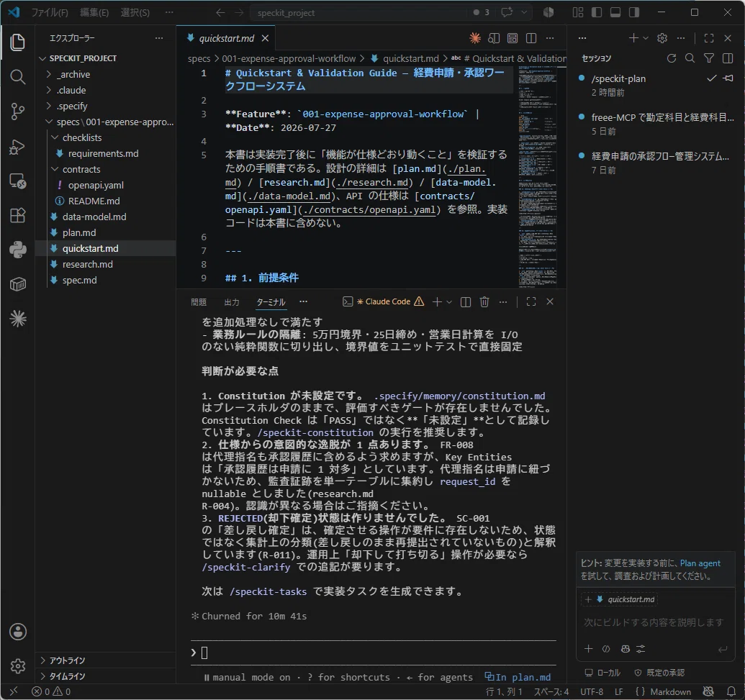Search sessions with magnifier icon
The width and height of the screenshot is (745, 700).
pyautogui.click(x=690, y=58)
